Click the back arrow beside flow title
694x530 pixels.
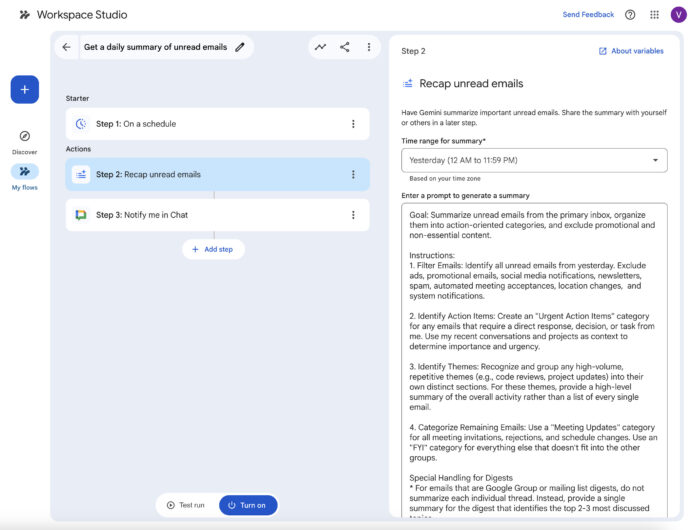67,47
